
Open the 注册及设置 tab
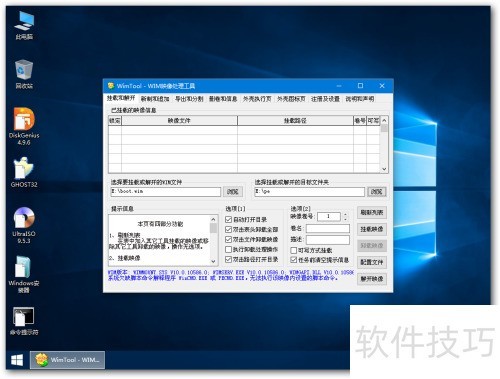(325, 99)
